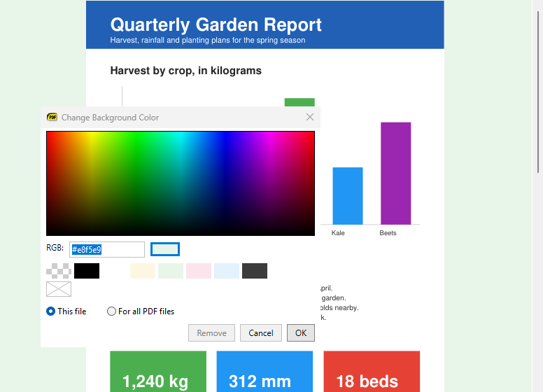543x392 pixels.
Task: Close the Change Background Color dialog
Action: (x=310, y=117)
